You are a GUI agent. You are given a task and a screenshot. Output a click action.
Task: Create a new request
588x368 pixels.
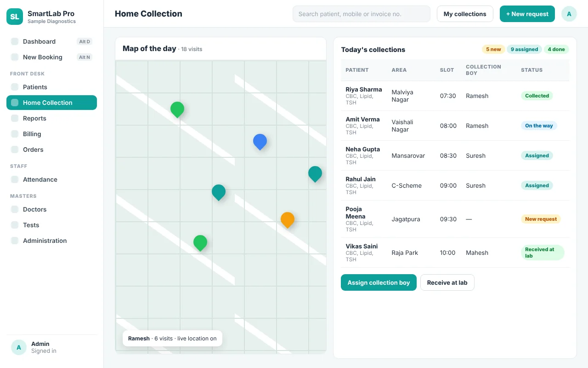[x=527, y=14]
